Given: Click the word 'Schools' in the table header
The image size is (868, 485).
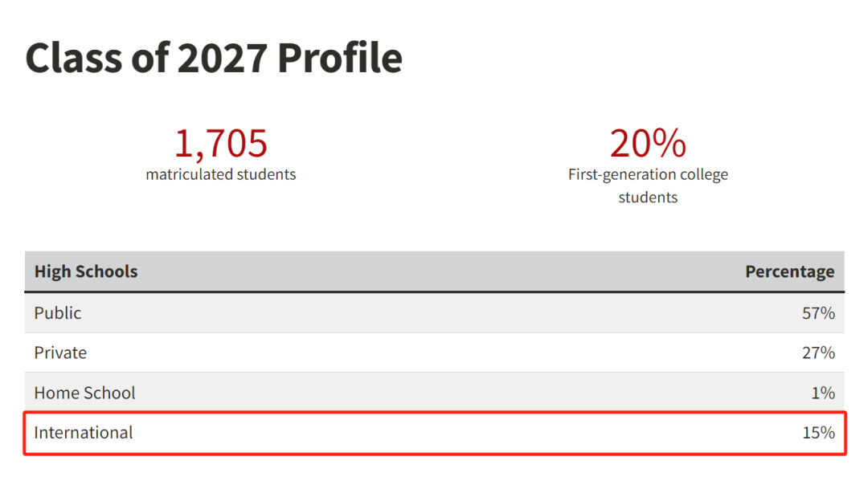Looking at the screenshot, I should [106, 271].
